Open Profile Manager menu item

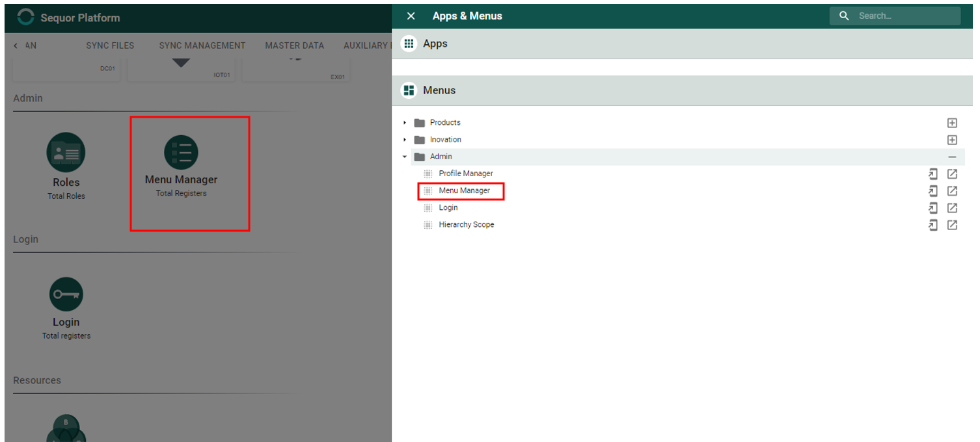465,174
